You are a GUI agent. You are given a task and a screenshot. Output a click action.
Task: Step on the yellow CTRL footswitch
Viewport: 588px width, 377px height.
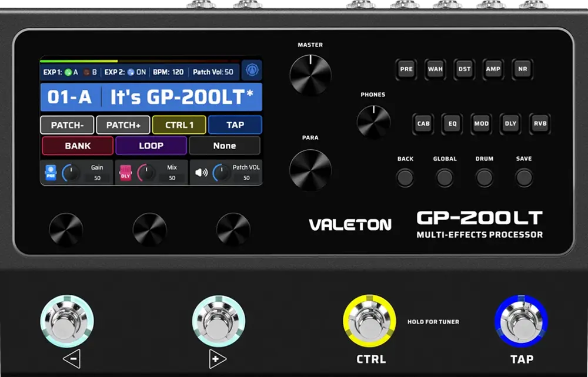point(370,321)
